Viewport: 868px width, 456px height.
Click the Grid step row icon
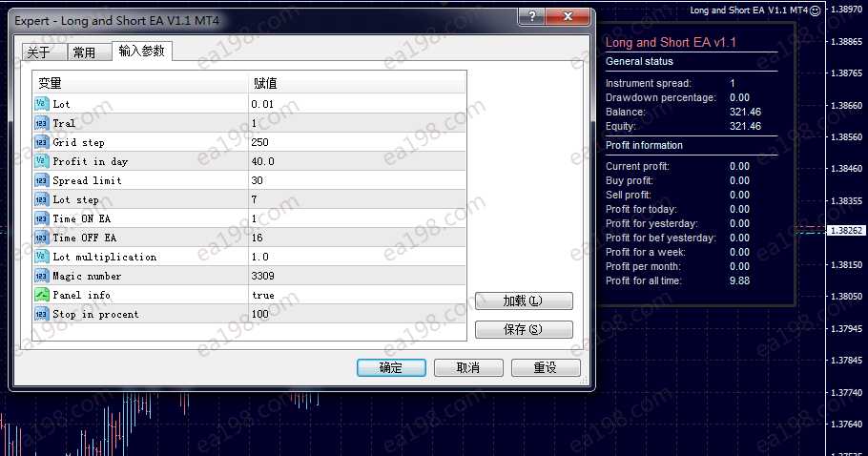pos(42,142)
